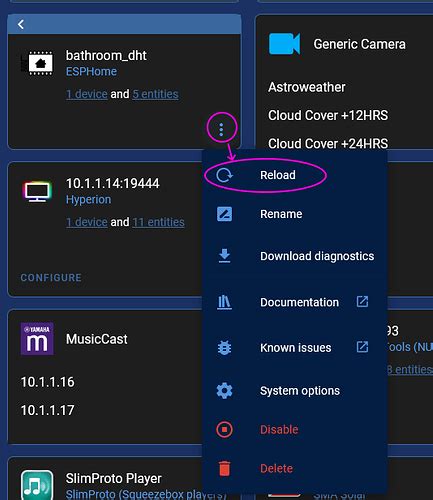
Task: Open the 11 entities link under Hyperion
Action: point(158,222)
